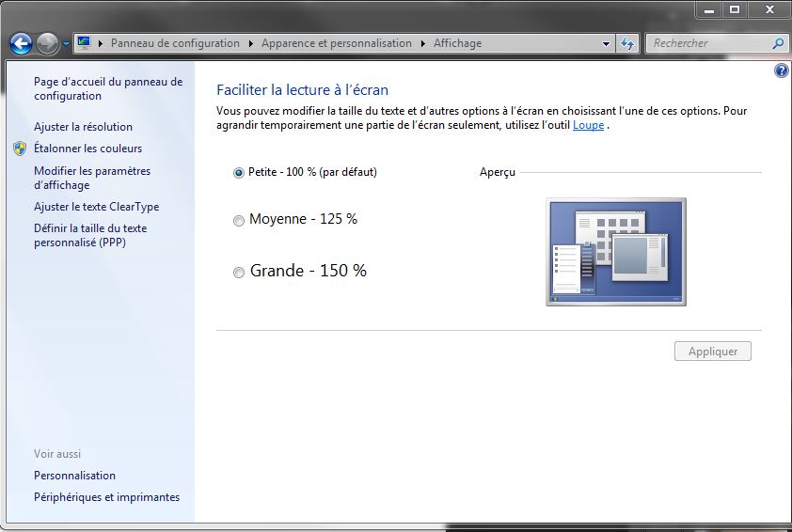This screenshot has height=532, width=792.
Task: Select the Grande - 150 % radio button
Action: pyautogui.click(x=238, y=272)
